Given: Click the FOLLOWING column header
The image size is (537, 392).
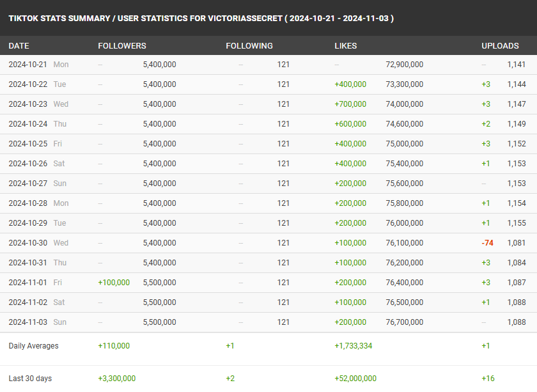Looking at the screenshot, I should point(249,46).
